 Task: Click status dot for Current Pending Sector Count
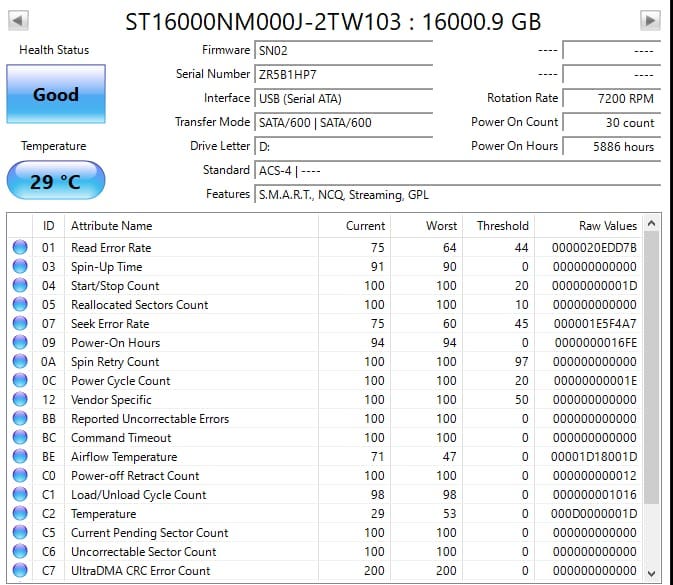click(x=20, y=533)
